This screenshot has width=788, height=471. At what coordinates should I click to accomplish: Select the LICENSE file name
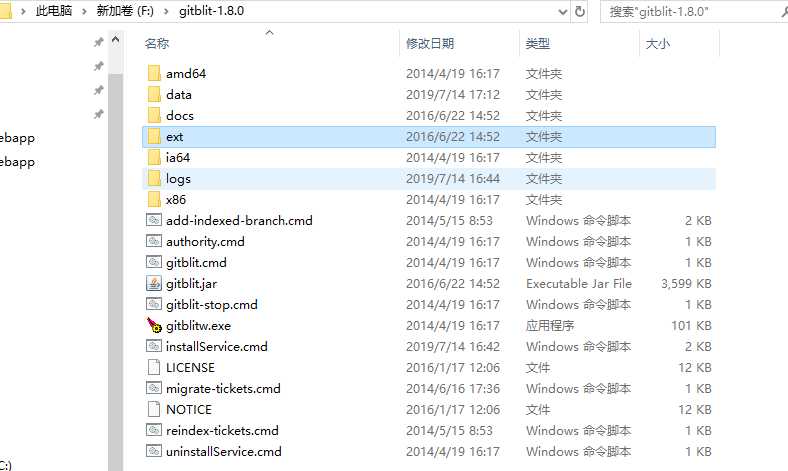coord(190,367)
